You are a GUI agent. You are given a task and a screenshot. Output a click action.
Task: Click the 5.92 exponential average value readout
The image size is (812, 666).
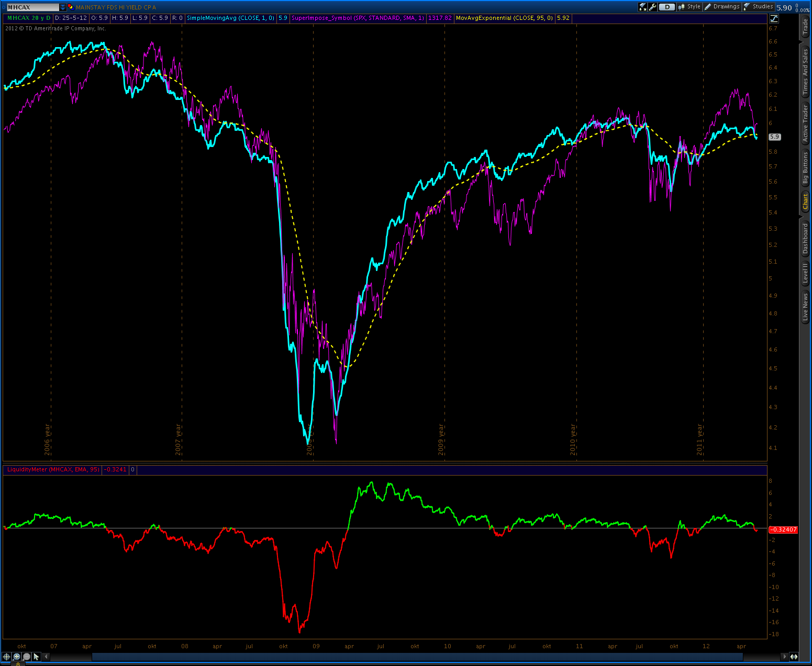[563, 18]
